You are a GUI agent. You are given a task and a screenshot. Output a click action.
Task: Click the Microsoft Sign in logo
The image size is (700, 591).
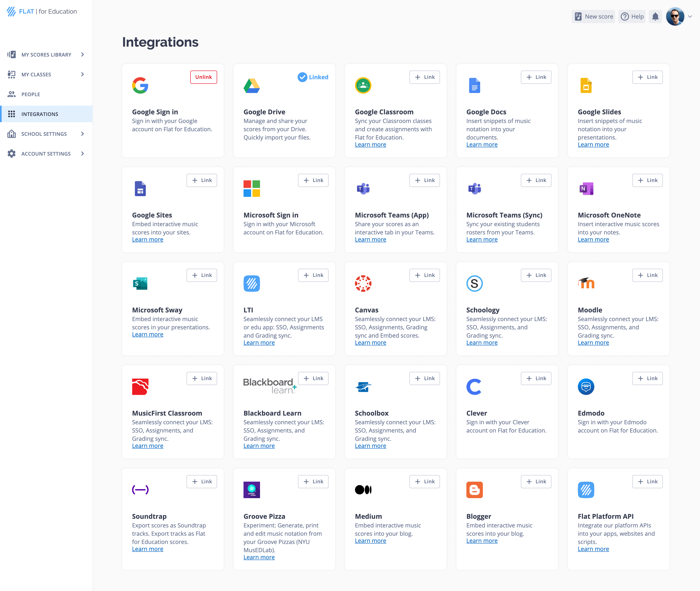[252, 189]
